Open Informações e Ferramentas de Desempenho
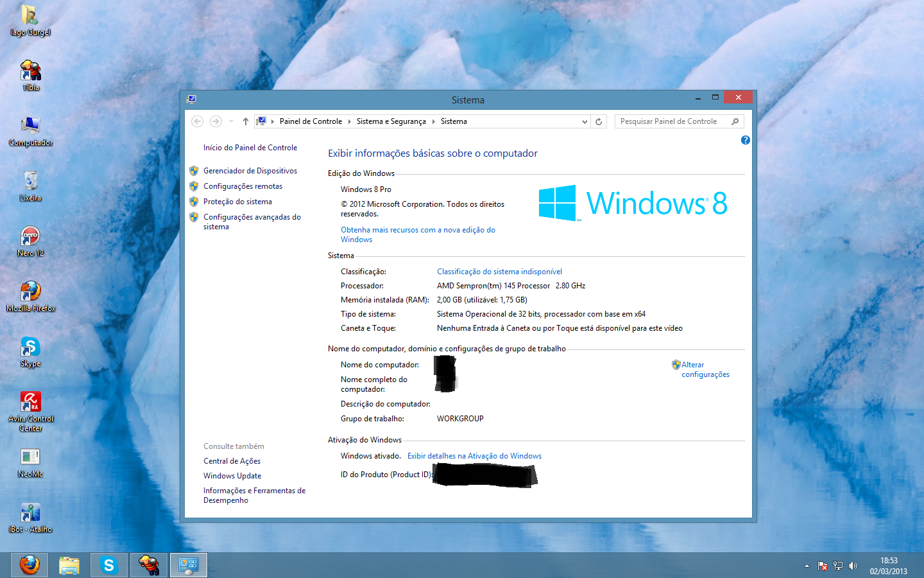 click(254, 495)
